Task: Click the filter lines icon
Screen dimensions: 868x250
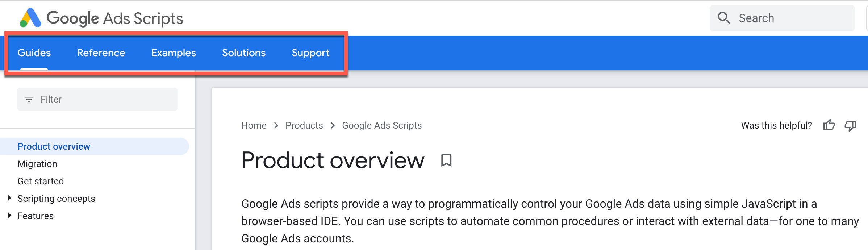Action: (x=29, y=99)
